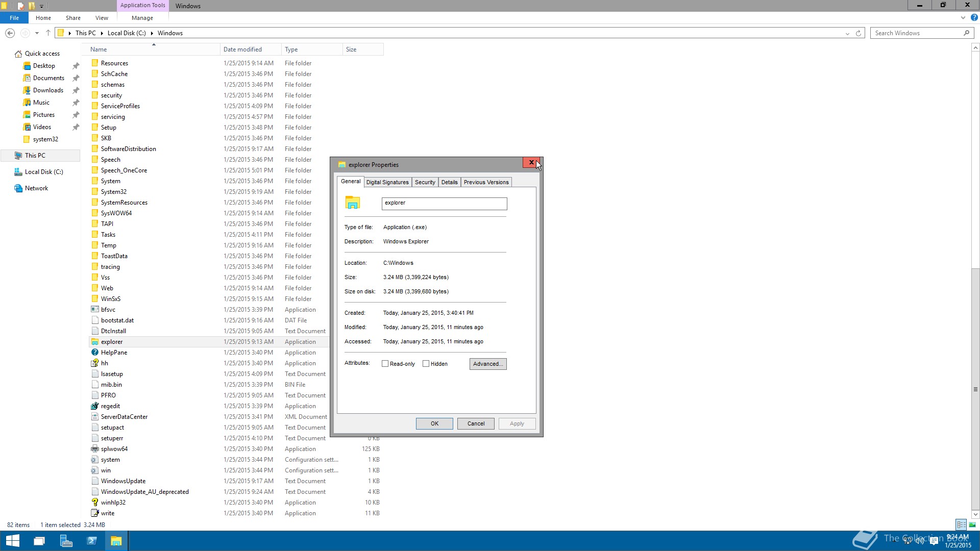Open the File menu tab
The image size is (980, 551).
pyautogui.click(x=14, y=18)
